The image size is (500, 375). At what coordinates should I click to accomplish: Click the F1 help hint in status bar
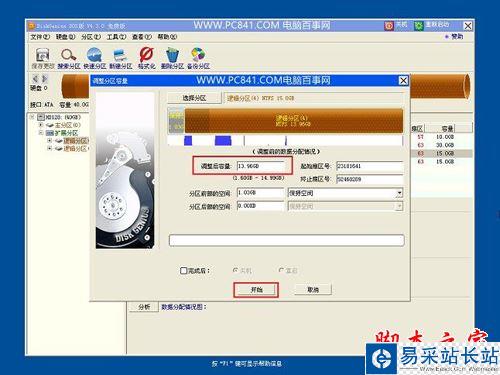pyautogui.click(x=246, y=364)
